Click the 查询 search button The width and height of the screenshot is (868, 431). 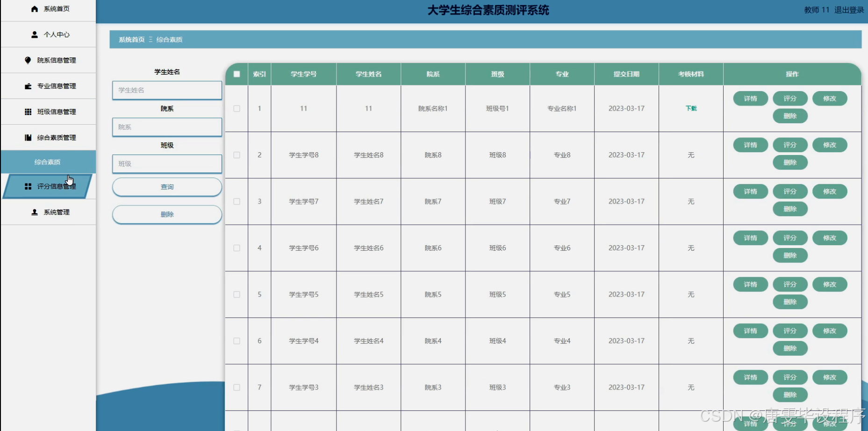click(167, 187)
